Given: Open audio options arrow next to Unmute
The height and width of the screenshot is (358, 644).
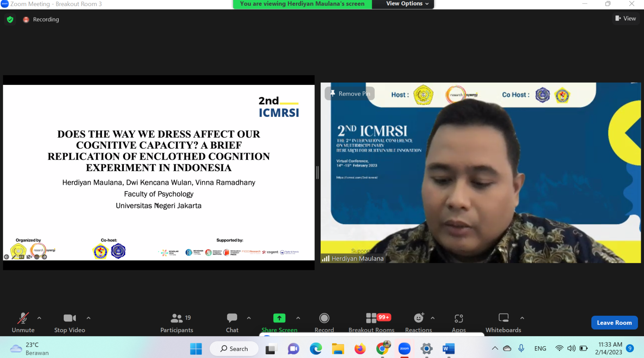Looking at the screenshot, I should (x=39, y=318).
